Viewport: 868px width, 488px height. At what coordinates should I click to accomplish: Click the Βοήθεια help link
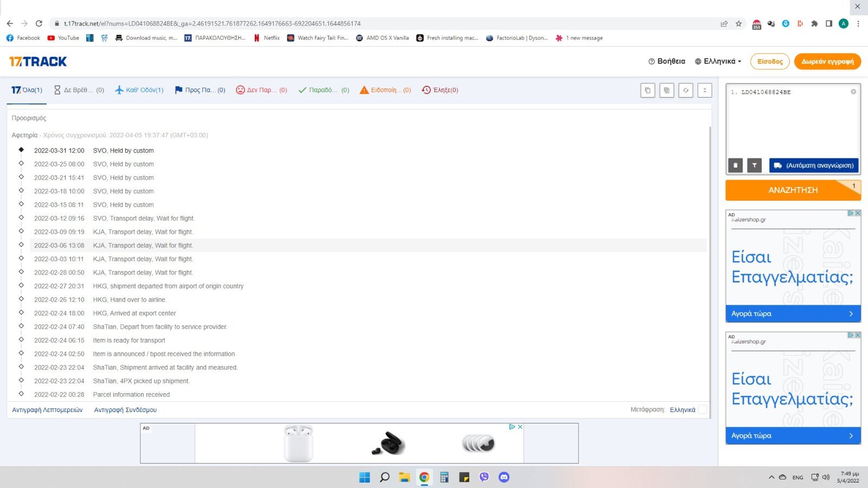[x=667, y=61]
